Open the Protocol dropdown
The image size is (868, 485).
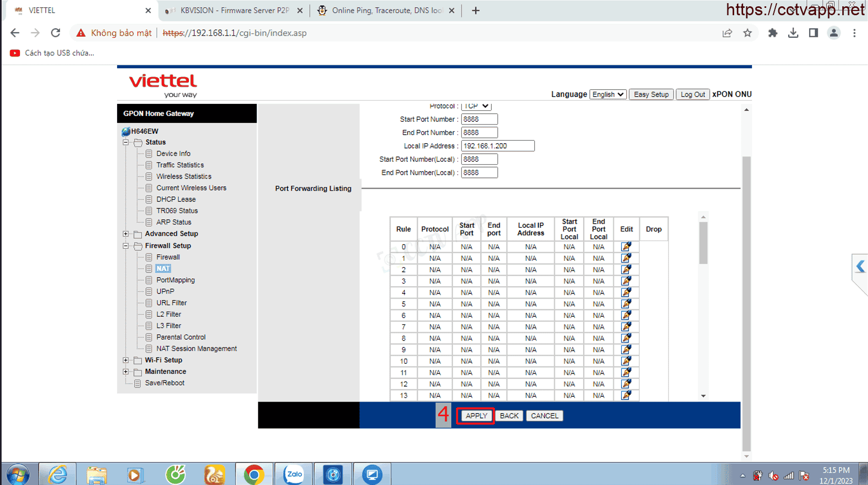476,107
